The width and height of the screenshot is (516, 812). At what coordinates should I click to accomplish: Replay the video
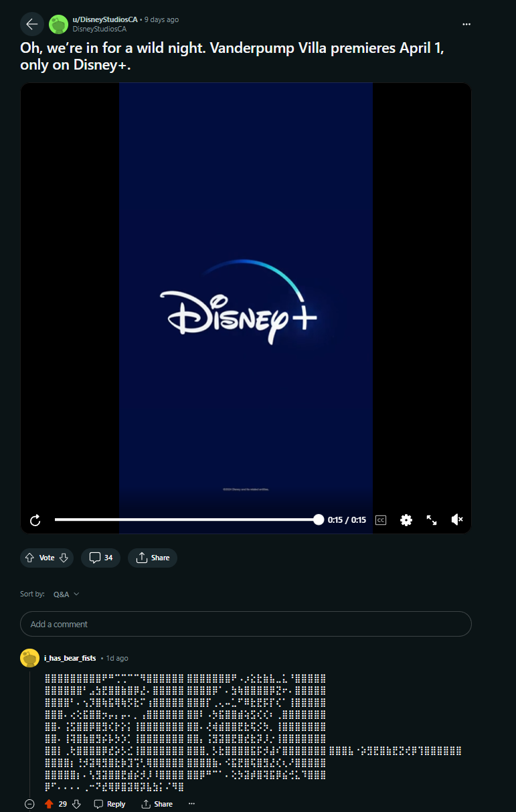coord(35,520)
